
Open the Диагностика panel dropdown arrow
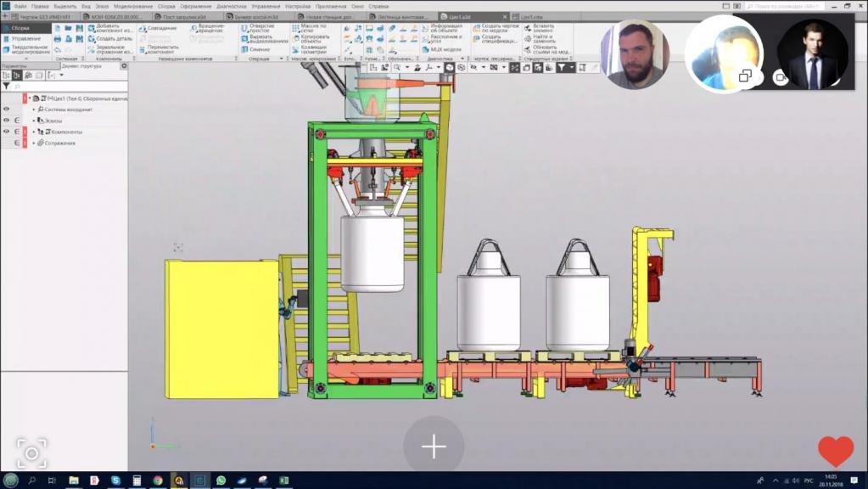462,58
